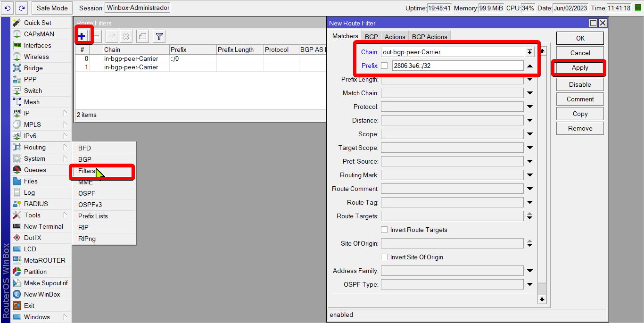The image size is (644, 323).
Task: Open Quick Set in the sidebar
Action: pos(38,23)
